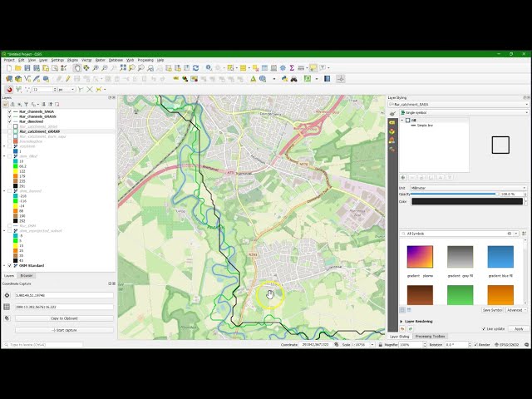Enable snapping with the red magnet icon
The width and height of the screenshot is (532, 399).
(x=9, y=89)
